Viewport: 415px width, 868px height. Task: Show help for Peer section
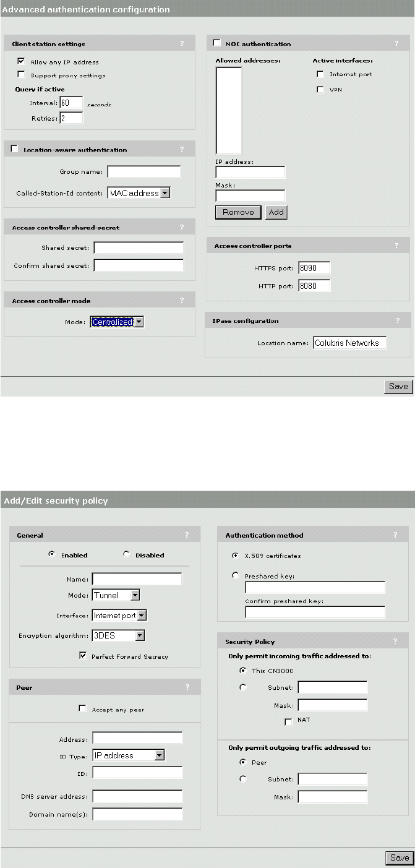[x=187, y=687]
